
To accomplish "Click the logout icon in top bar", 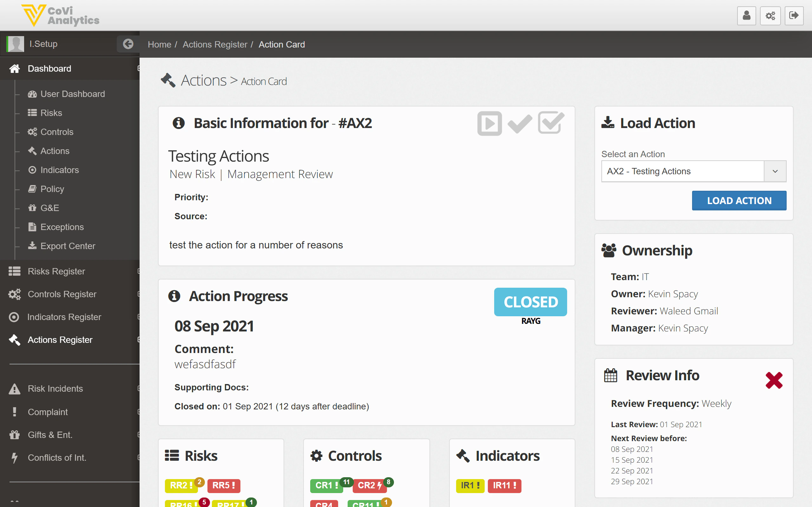I will [794, 16].
